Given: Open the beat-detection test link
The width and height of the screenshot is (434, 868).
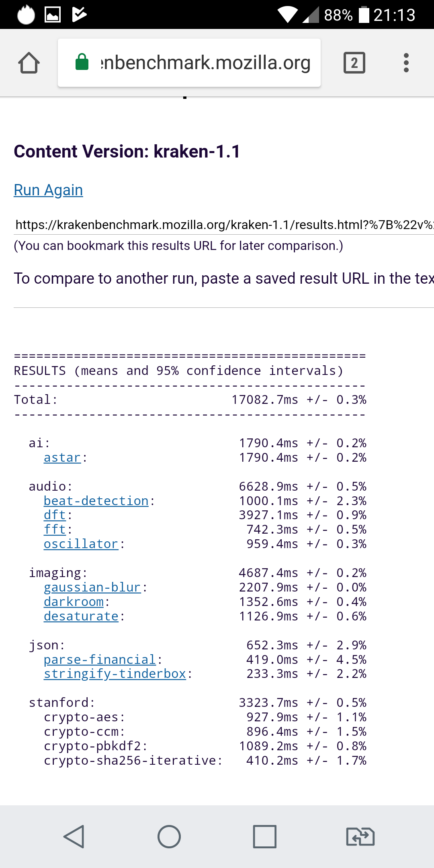Looking at the screenshot, I should pos(96,501).
